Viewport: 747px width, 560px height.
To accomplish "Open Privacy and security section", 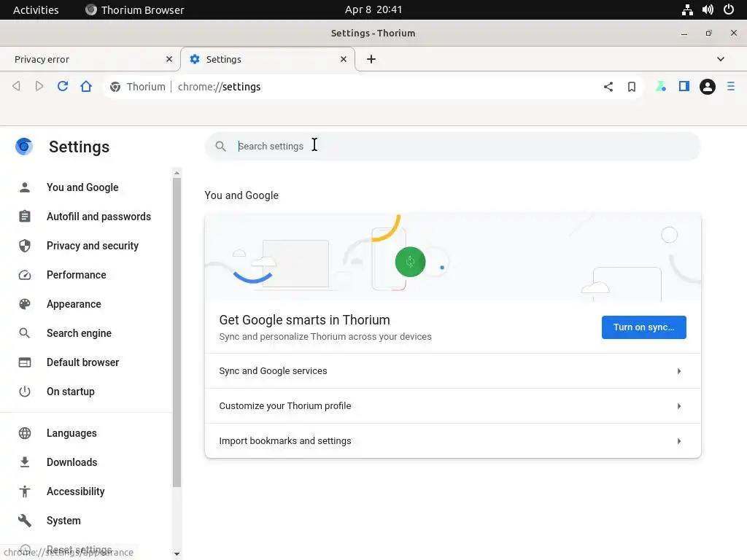I will coord(93,246).
